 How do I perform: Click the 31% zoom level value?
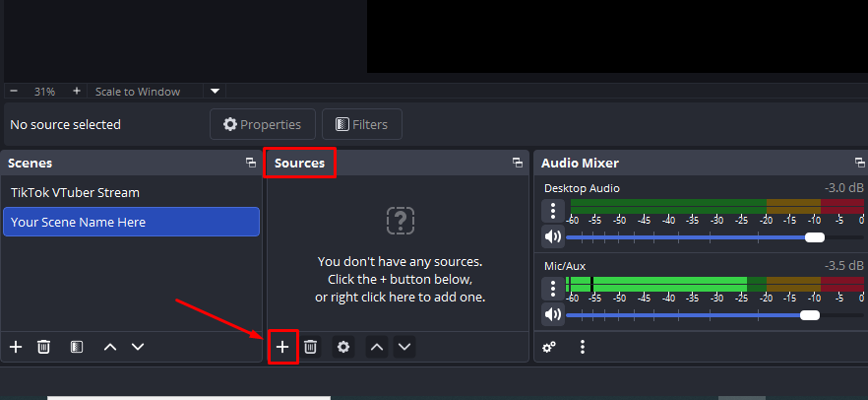tap(45, 92)
